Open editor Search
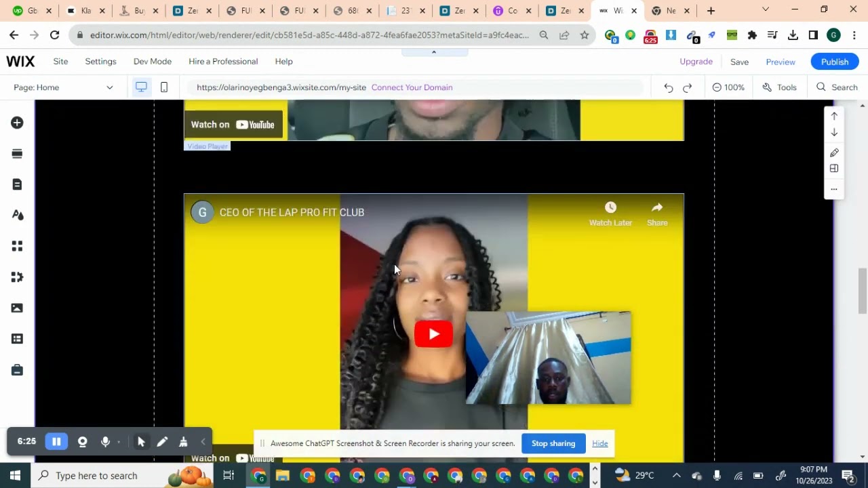 point(837,87)
